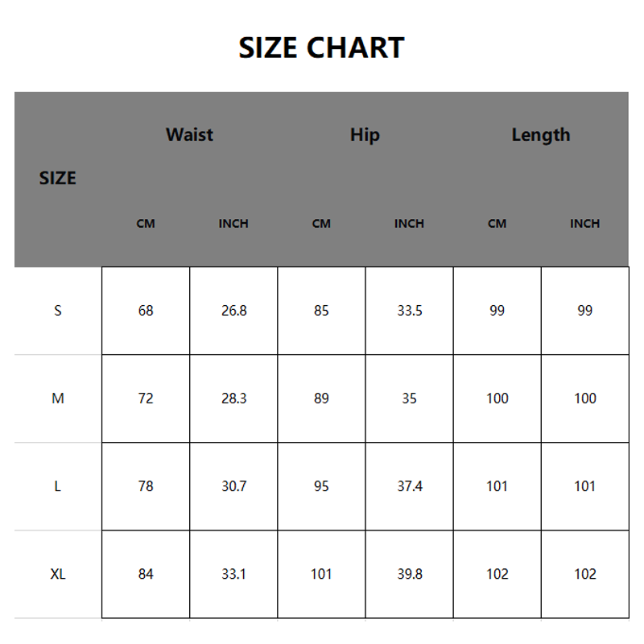Click the 37.4 hip inch cell

coord(409,486)
